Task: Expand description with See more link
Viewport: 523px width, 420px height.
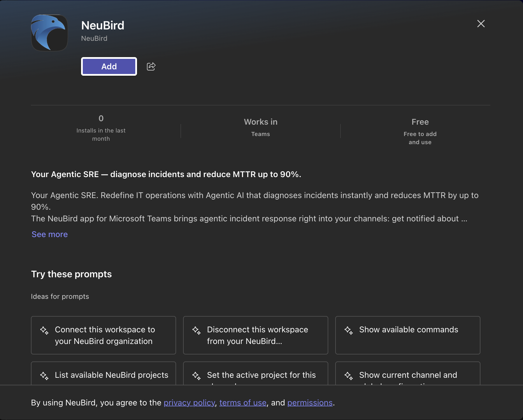Action: 50,234
